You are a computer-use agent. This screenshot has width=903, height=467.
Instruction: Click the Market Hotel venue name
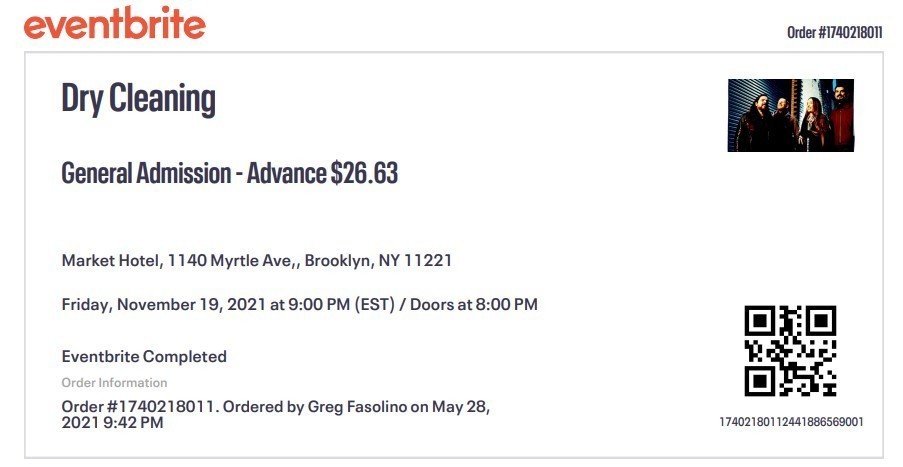[110, 261]
